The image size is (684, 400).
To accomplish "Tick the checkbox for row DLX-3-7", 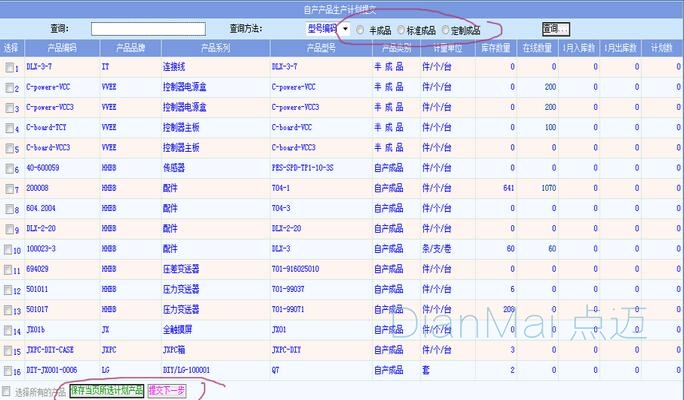I will coord(10,67).
